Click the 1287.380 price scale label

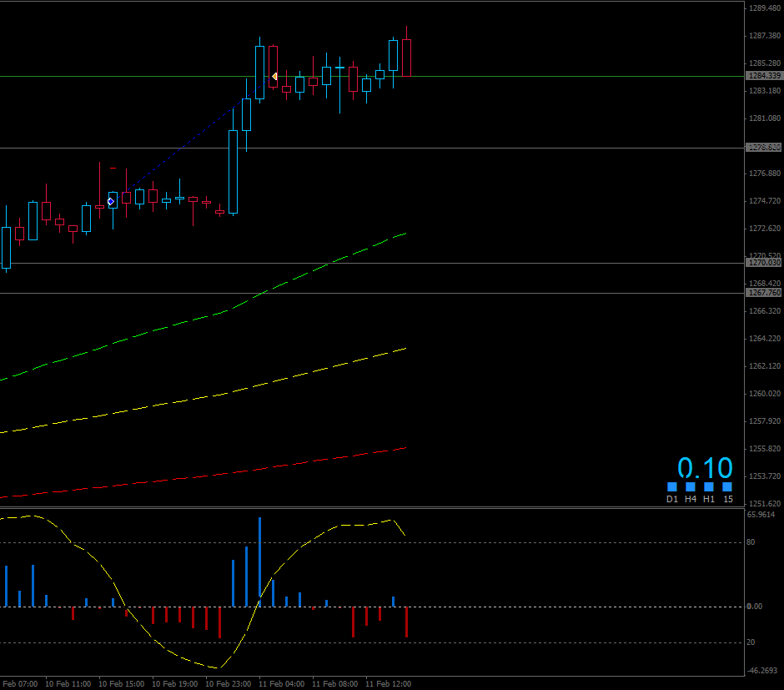coord(765,36)
